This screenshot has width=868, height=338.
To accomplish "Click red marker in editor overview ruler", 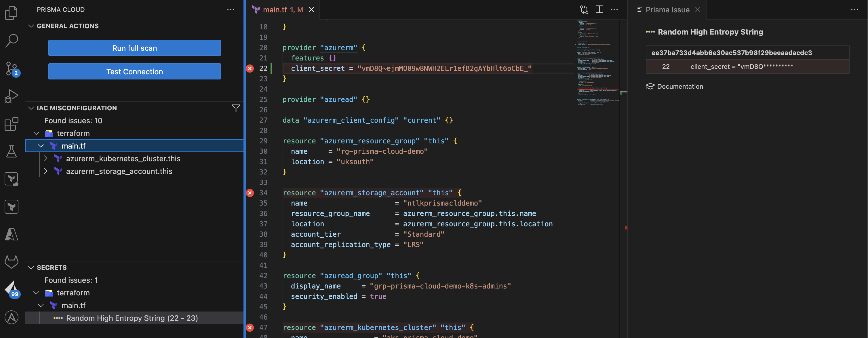I will click(626, 228).
